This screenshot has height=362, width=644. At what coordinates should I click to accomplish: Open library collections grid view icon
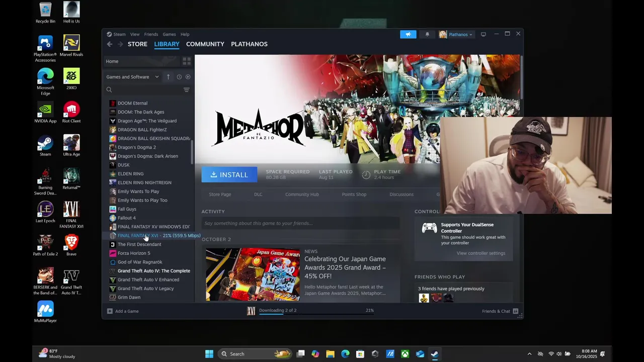pos(186,61)
